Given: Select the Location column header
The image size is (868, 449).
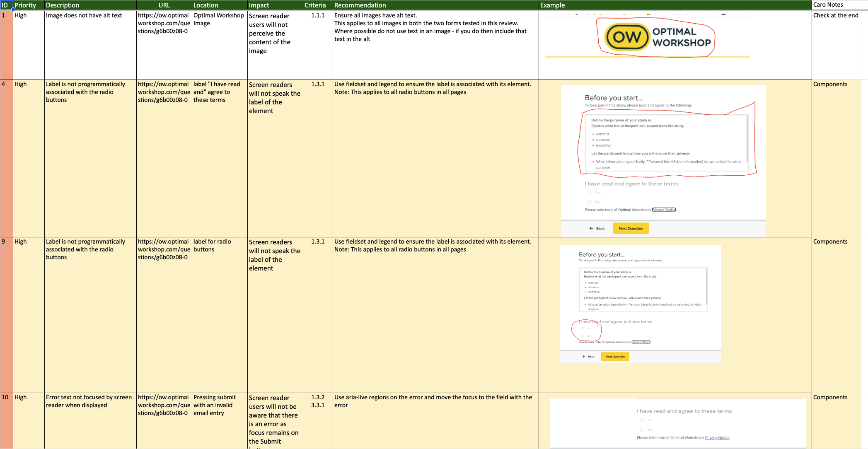Looking at the screenshot, I should click(220, 5).
